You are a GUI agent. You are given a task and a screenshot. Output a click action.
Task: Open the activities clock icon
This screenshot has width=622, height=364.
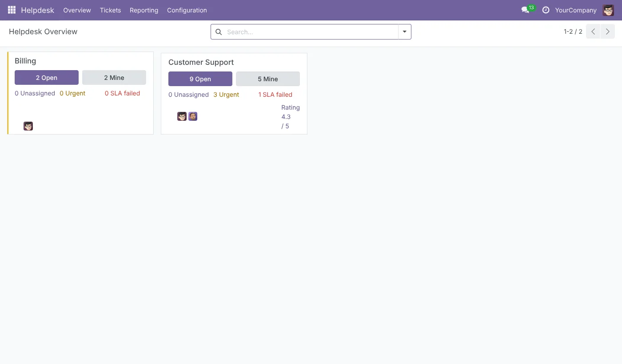(x=546, y=10)
